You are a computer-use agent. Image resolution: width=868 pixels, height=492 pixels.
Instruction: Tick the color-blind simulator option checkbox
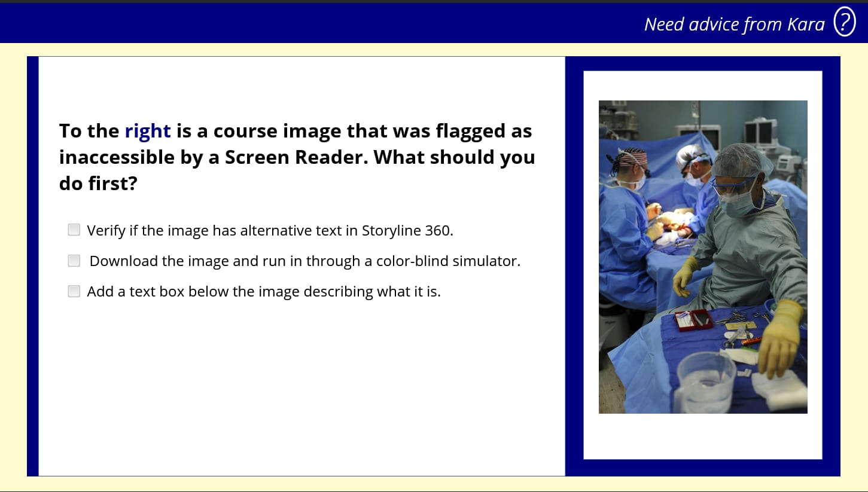(74, 261)
